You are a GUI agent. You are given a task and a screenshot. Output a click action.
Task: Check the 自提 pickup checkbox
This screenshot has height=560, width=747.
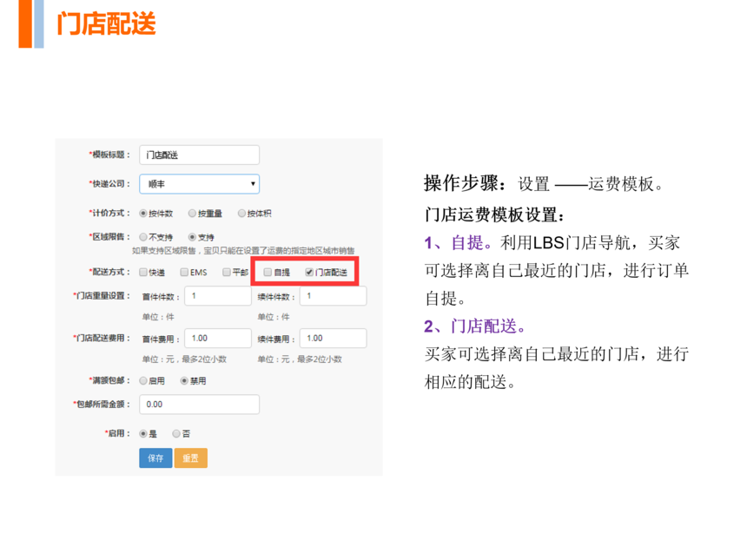tap(268, 273)
